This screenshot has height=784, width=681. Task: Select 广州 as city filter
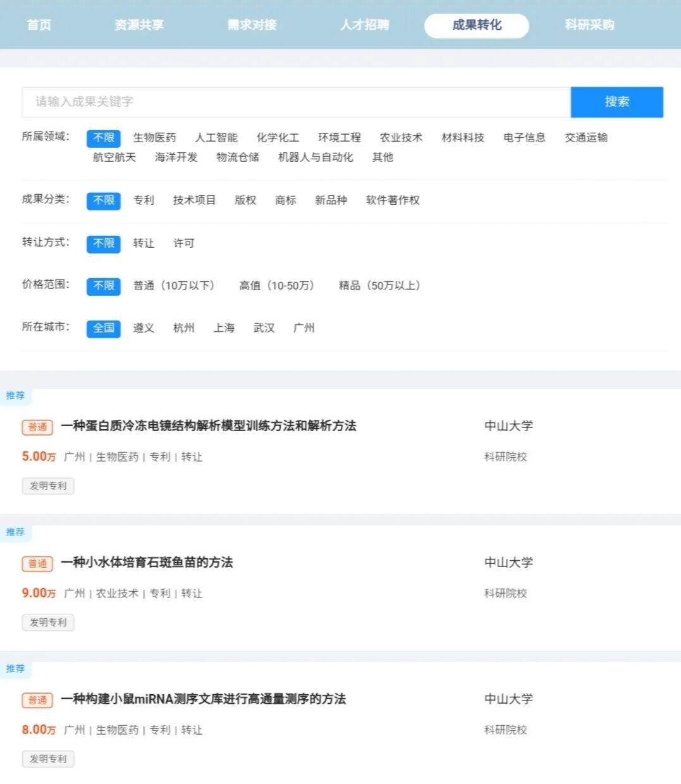pos(305,328)
